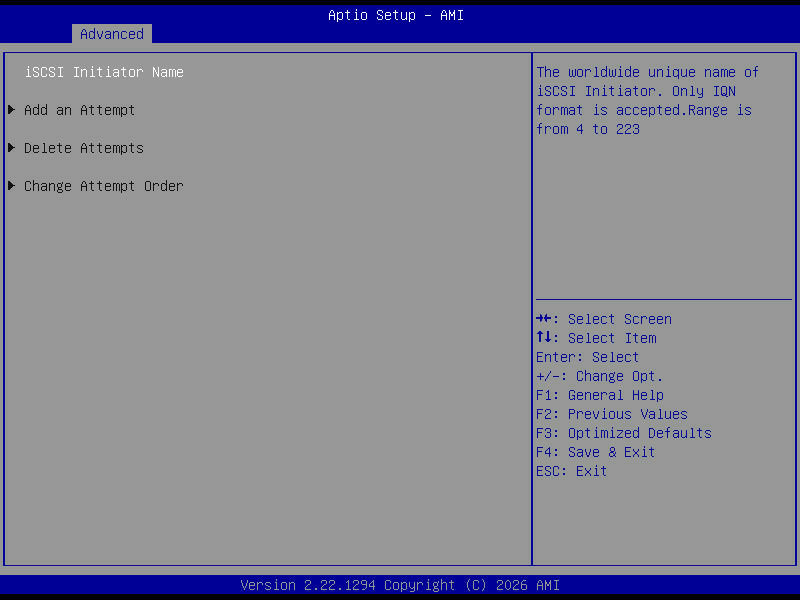Image resolution: width=800 pixels, height=600 pixels.
Task: Click the up-down arrows icon for Select Item
Action: point(544,337)
